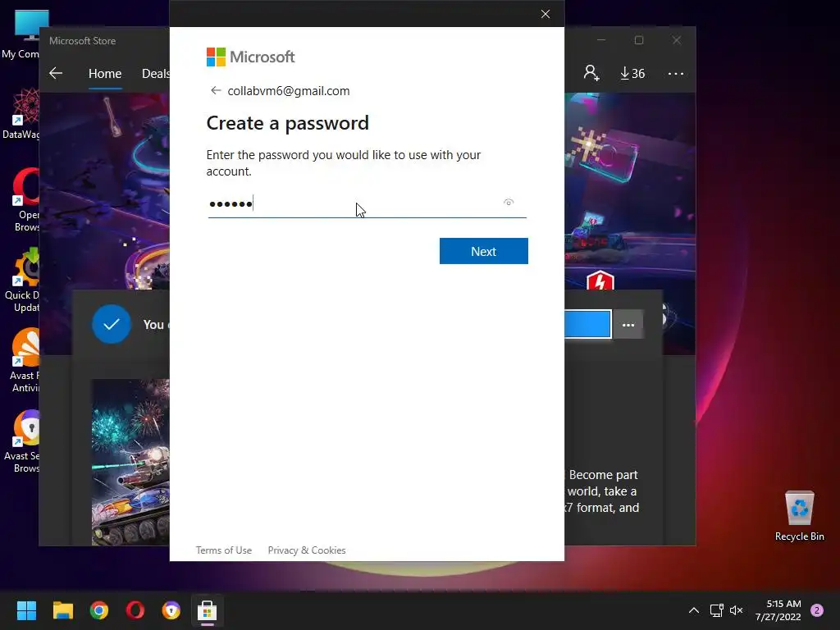The height and width of the screenshot is (630, 840).
Task: Click the blue checkmark circle icon
Action: click(x=112, y=324)
